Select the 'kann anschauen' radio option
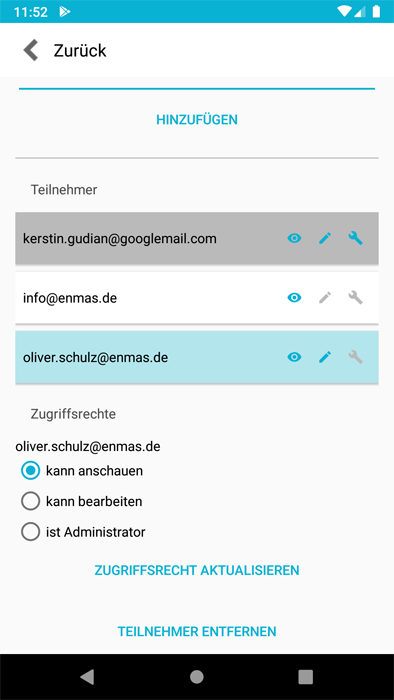Screen dimensions: 394x700 pyautogui.click(x=30, y=471)
